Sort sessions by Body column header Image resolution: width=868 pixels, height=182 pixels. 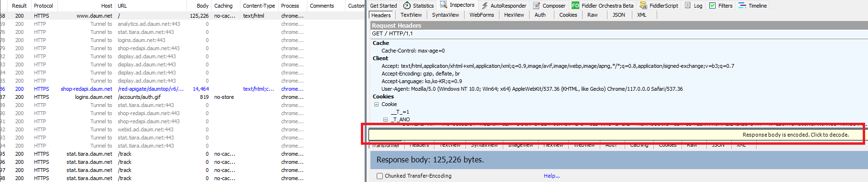[203, 6]
